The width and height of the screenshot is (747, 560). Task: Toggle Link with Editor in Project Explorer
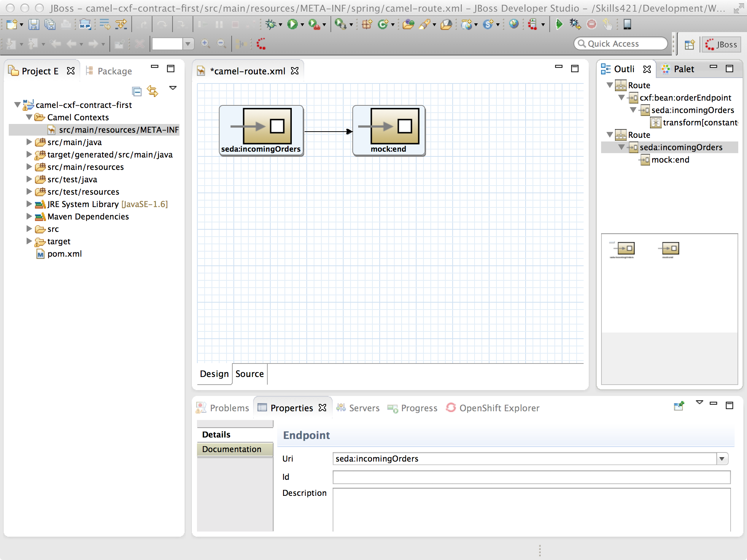(152, 91)
